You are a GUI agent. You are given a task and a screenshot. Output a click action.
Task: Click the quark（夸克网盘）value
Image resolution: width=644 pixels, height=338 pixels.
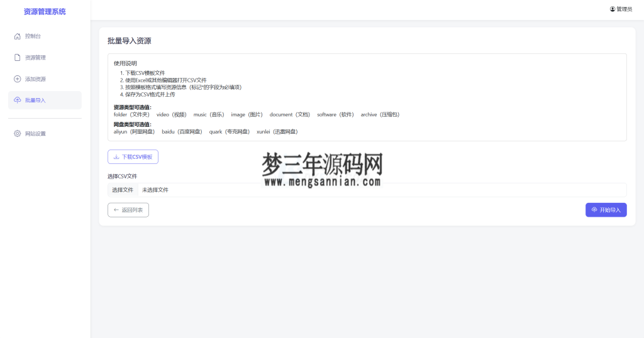click(230, 132)
